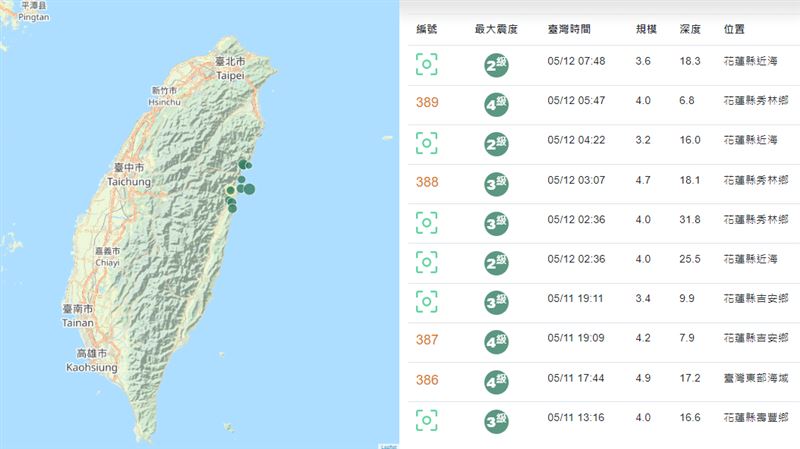The height and width of the screenshot is (449, 800).
Task: Click the intensity 4 badge in row 386
Action: [x=496, y=382]
